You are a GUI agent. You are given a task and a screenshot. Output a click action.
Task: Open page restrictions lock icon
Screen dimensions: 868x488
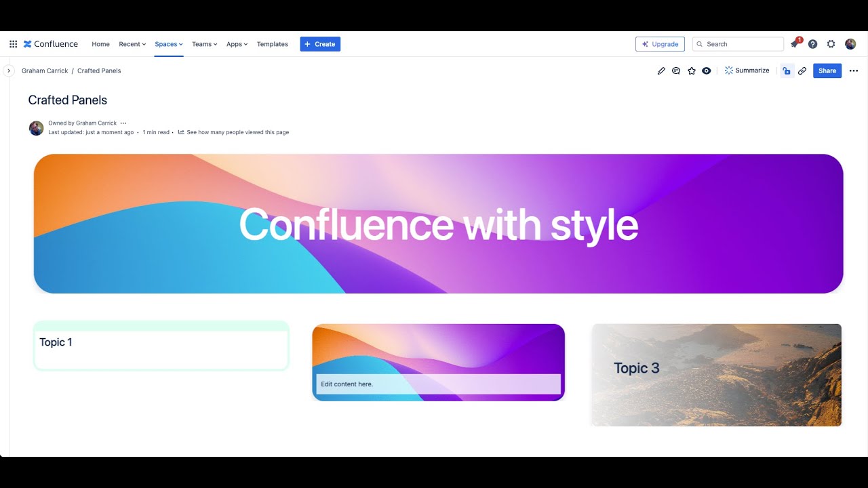coord(787,70)
